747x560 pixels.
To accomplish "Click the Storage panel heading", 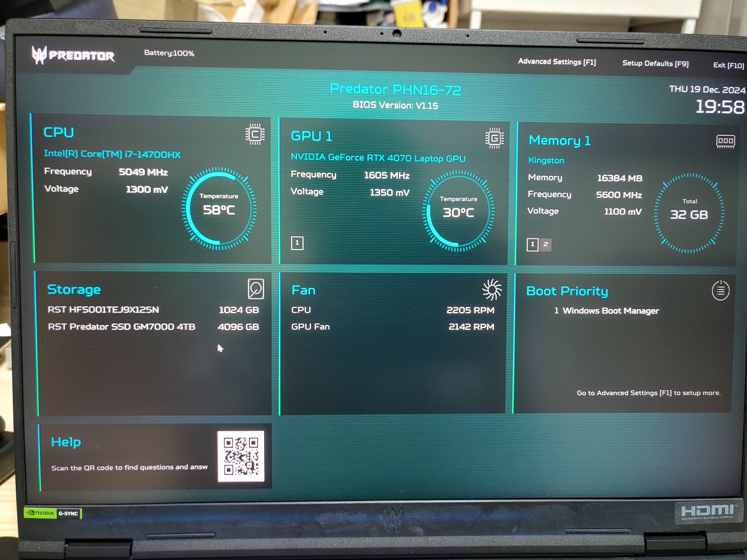I will (74, 290).
